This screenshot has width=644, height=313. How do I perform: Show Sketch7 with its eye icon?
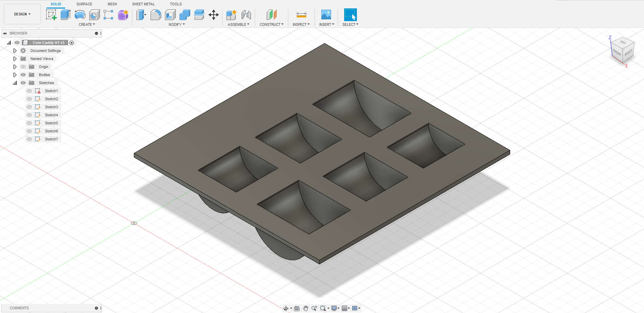click(x=29, y=139)
